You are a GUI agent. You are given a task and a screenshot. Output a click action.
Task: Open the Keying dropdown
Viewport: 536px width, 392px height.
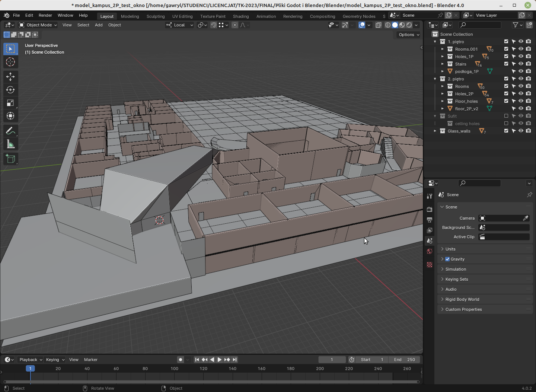55,360
